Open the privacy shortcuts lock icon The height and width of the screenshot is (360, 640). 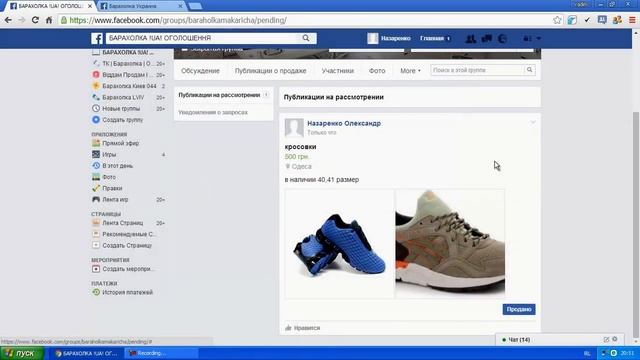click(x=527, y=38)
